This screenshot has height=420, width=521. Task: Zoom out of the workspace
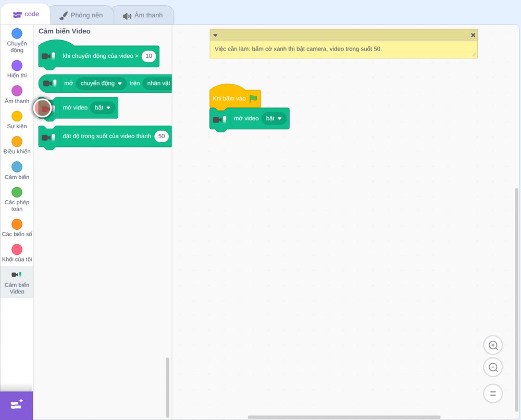click(493, 367)
